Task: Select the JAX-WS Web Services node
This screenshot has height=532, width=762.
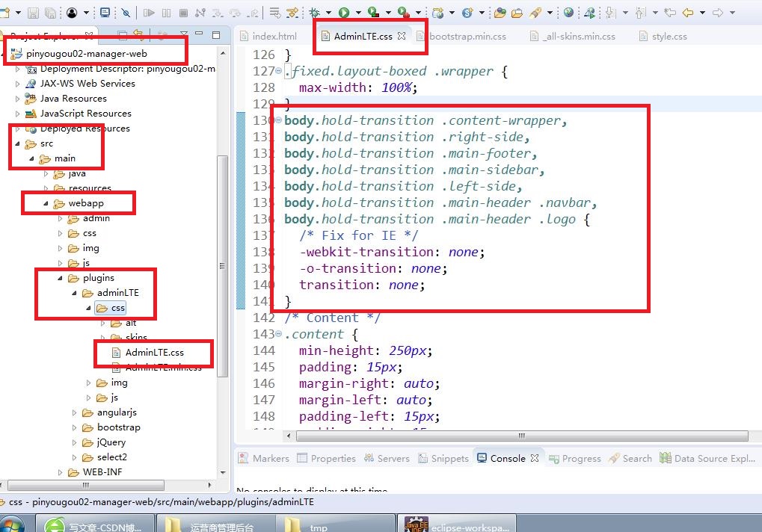Action: (81, 84)
